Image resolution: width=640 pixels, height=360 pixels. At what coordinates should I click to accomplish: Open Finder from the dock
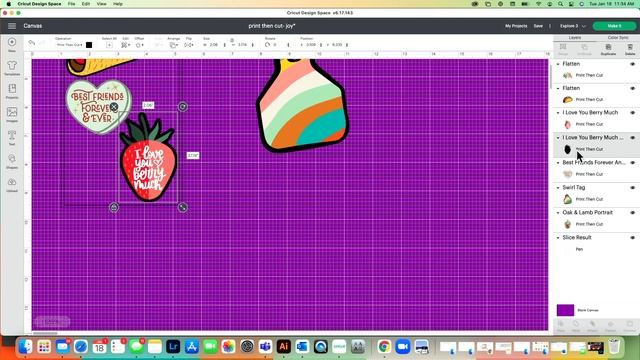click(x=26, y=347)
